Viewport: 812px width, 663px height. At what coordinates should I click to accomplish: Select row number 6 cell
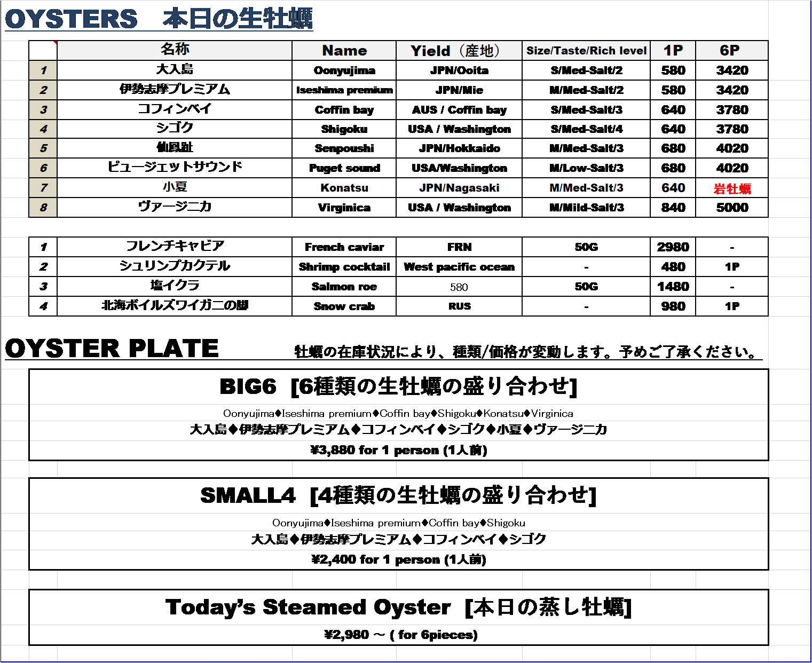43,168
